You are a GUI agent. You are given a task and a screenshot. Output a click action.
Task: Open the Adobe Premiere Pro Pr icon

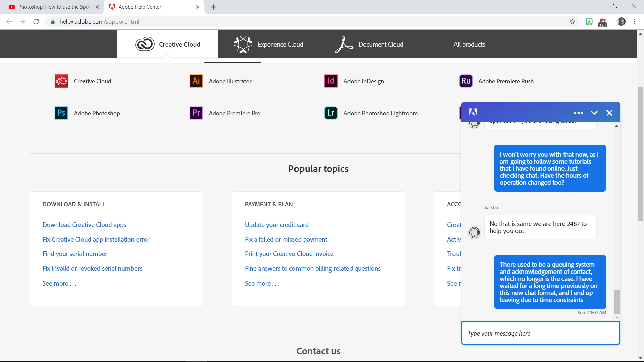click(x=196, y=113)
